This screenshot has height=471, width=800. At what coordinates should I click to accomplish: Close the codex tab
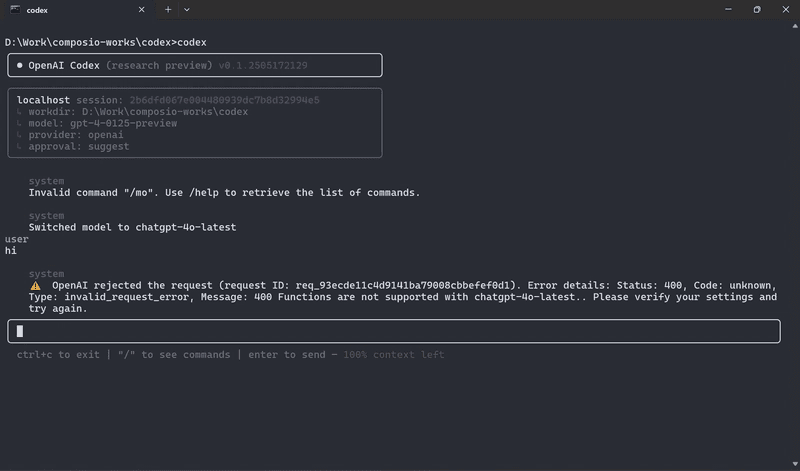[142, 10]
